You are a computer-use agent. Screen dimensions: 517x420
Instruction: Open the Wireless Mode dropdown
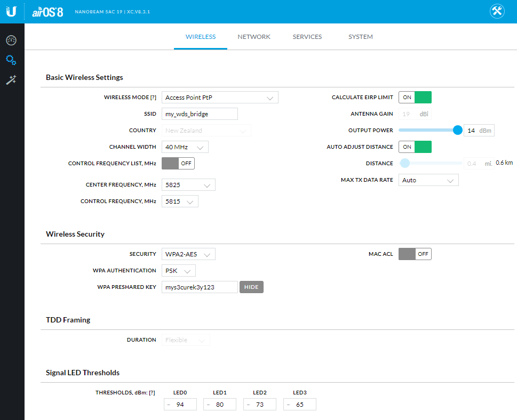pos(220,97)
